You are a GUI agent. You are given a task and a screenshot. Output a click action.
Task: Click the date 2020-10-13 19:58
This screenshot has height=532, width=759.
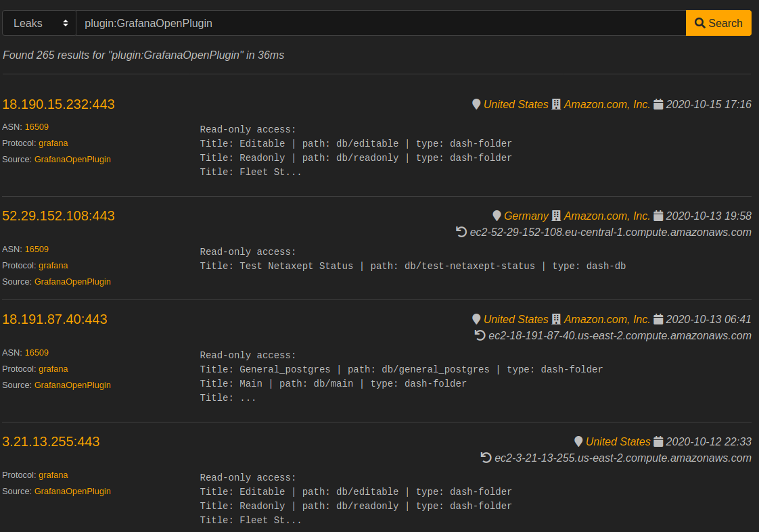(x=709, y=216)
